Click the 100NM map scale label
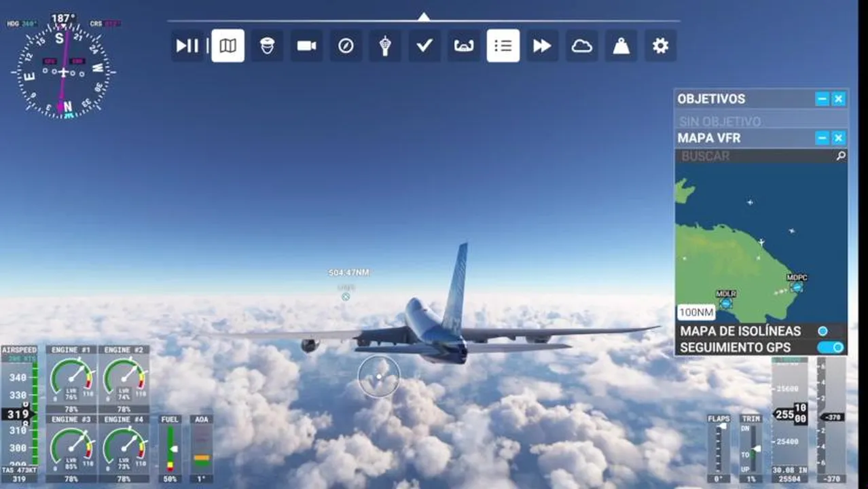868x489 pixels. point(696,313)
